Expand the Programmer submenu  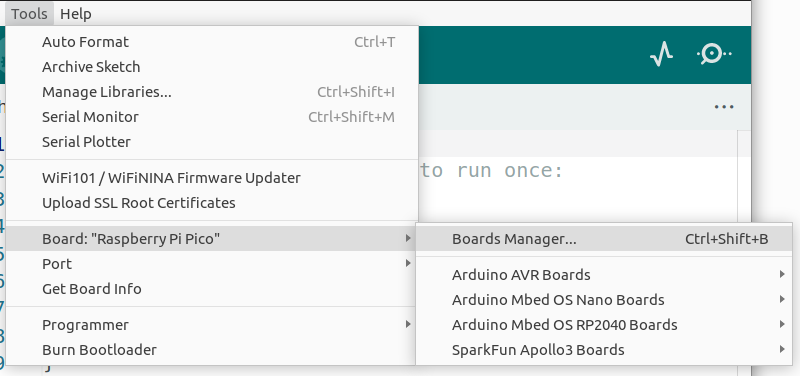pyautogui.click(x=212, y=325)
